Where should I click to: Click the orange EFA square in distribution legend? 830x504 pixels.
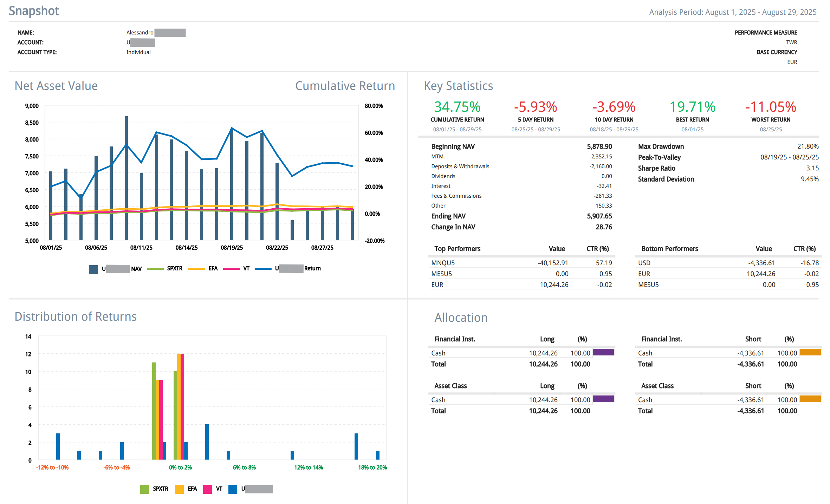179,489
